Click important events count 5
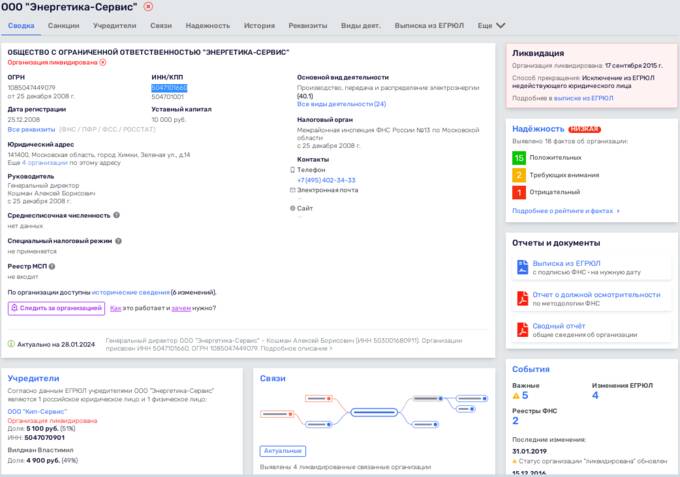 pyautogui.click(x=525, y=395)
